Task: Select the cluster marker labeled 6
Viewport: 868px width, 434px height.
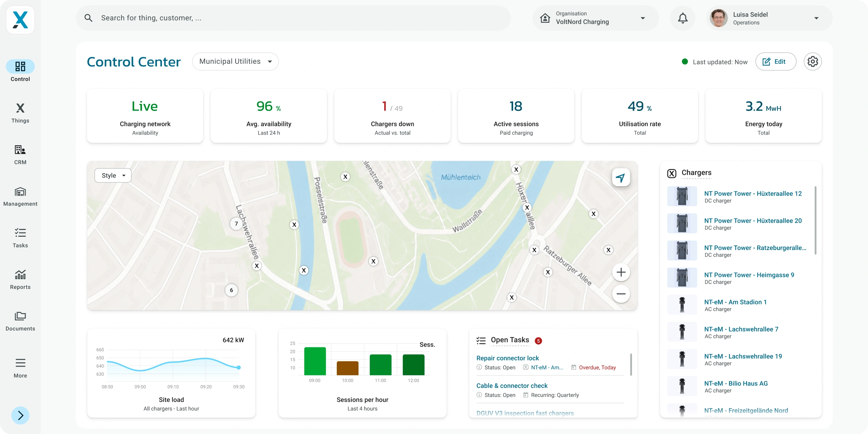Action: coord(231,290)
